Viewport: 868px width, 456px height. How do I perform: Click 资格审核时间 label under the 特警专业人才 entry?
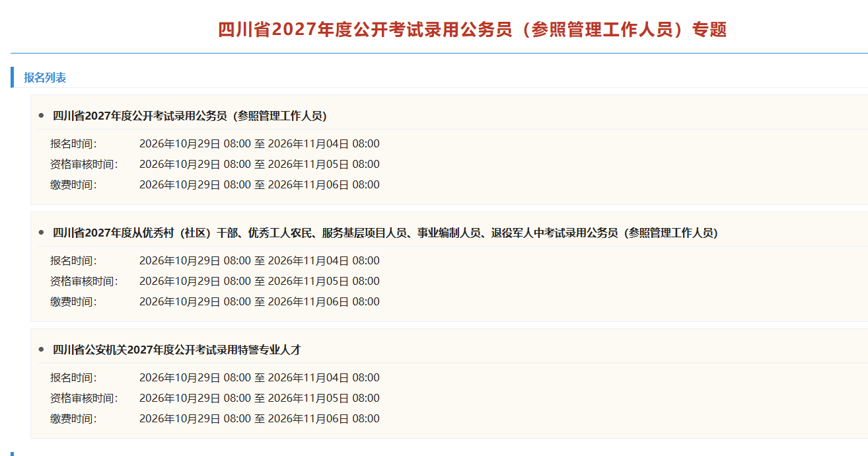84,399
